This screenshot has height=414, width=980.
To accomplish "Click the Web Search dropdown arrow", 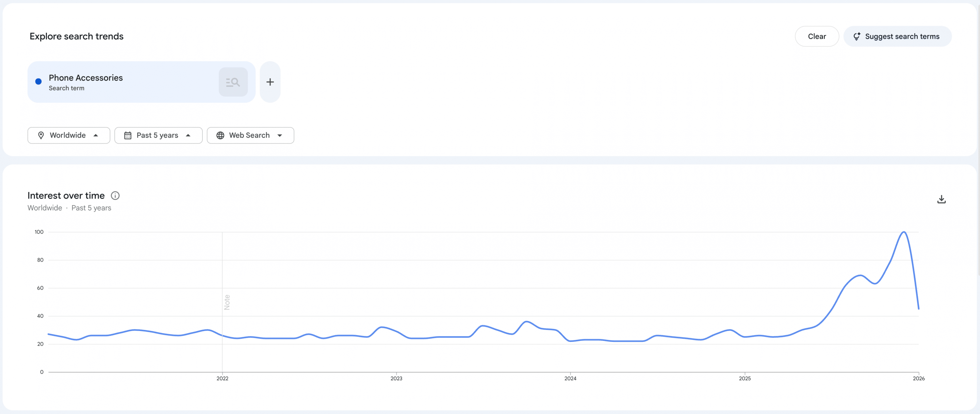I will (x=280, y=135).
